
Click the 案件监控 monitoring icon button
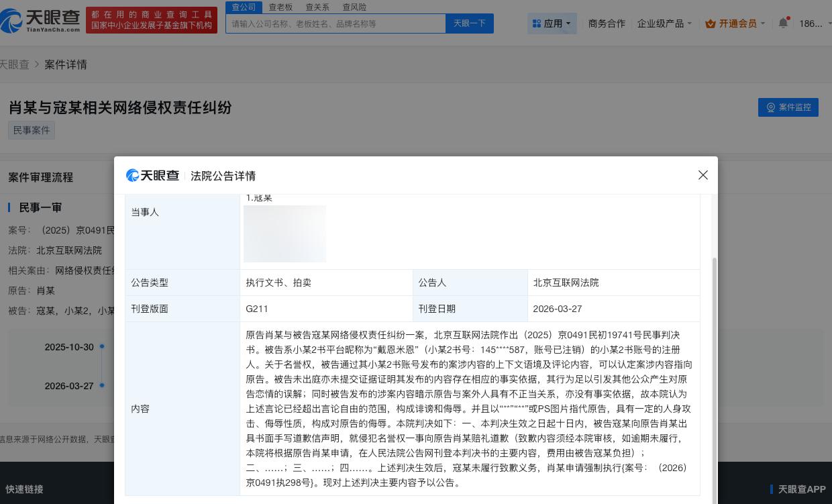pos(771,107)
